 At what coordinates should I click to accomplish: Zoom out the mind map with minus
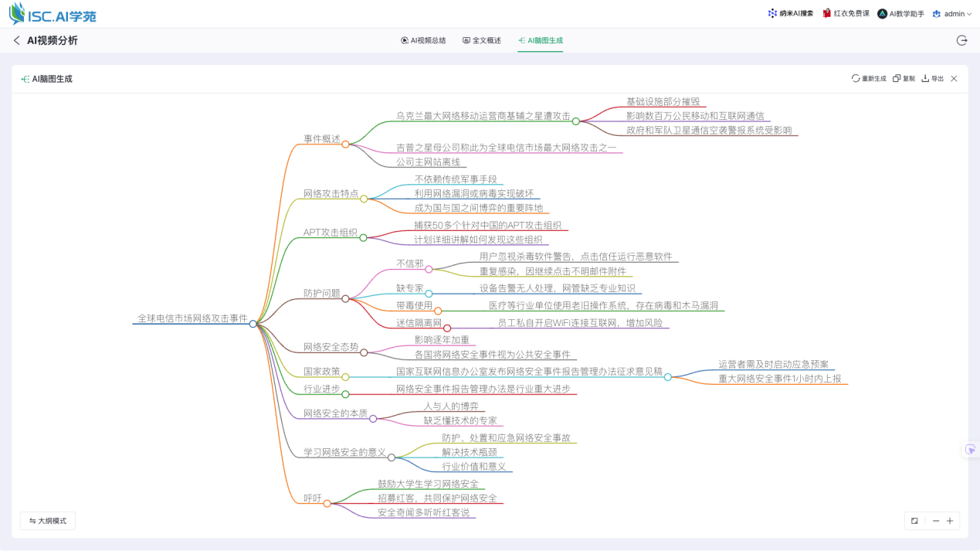pyautogui.click(x=936, y=521)
